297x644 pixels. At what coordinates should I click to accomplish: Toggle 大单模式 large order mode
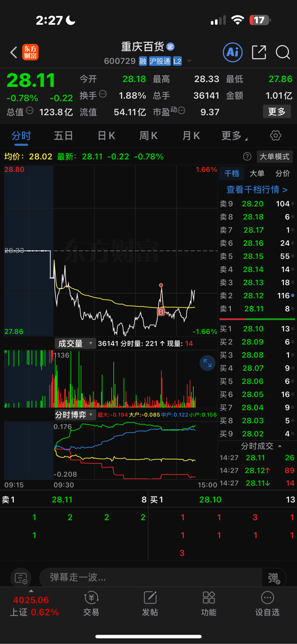(275, 157)
